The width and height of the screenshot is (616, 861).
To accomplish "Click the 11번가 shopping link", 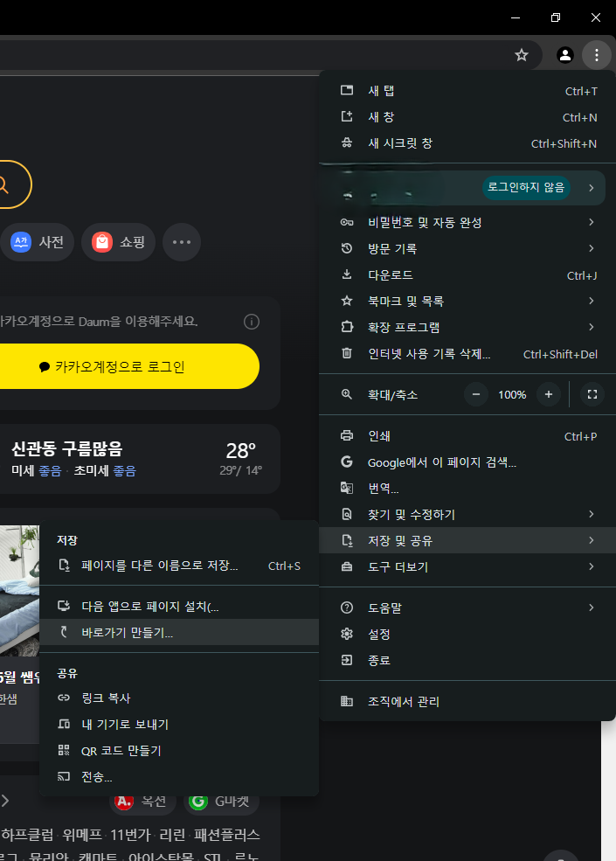I will [130, 835].
